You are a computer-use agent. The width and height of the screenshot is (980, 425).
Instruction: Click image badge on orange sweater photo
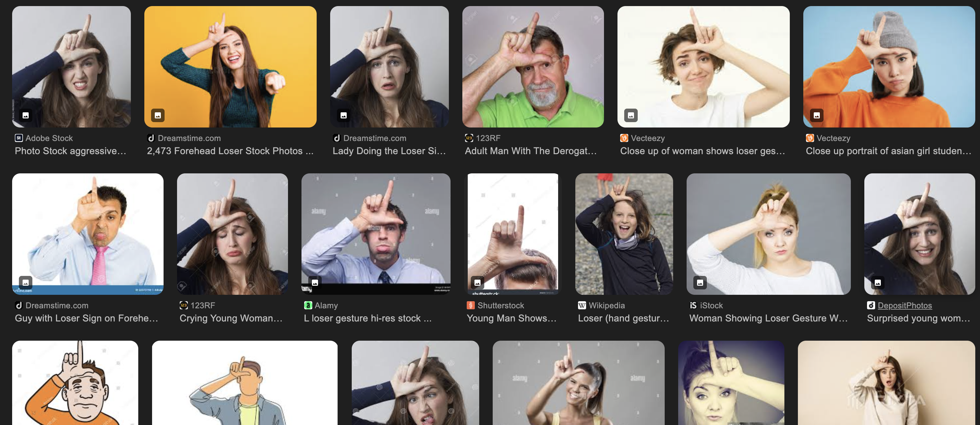click(x=816, y=115)
